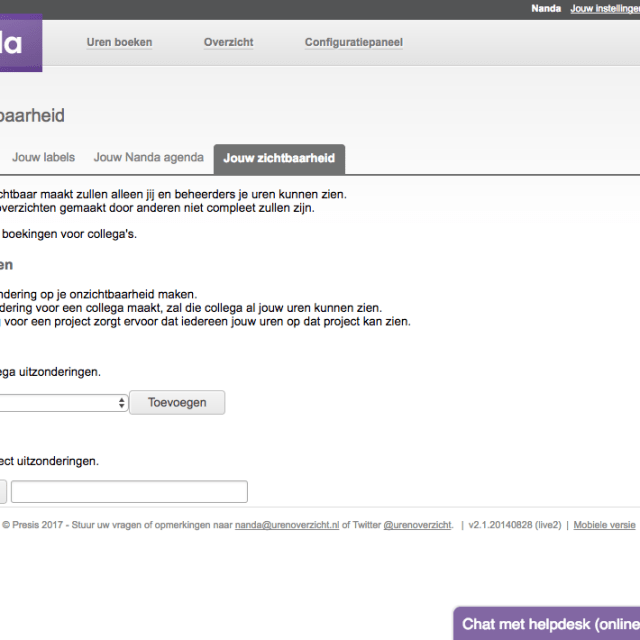Switch to Mobiele versie
Screen dimensions: 640x640
(604, 525)
